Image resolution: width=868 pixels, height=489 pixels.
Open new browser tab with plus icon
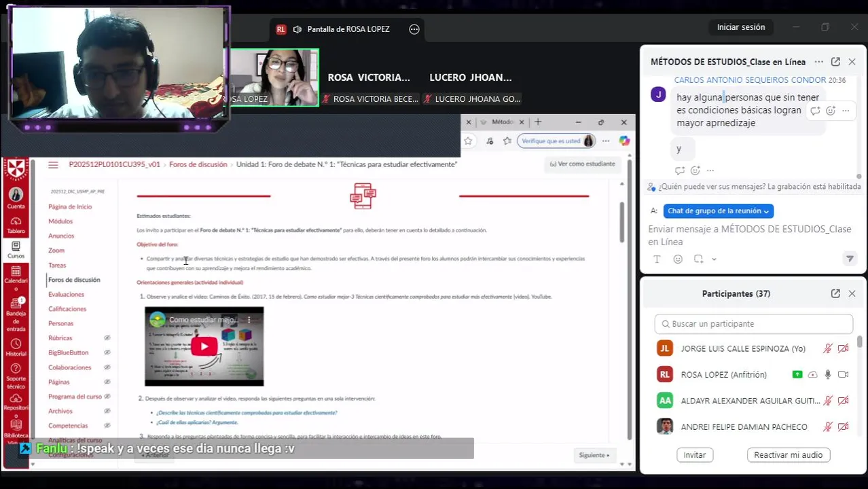tap(538, 122)
